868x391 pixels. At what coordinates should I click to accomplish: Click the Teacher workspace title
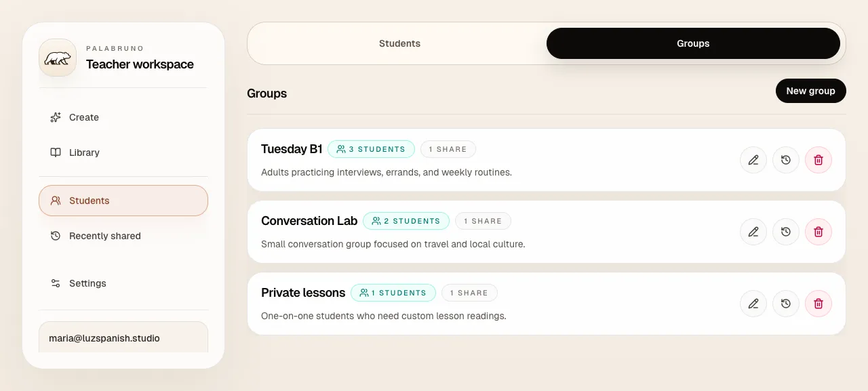pyautogui.click(x=140, y=64)
